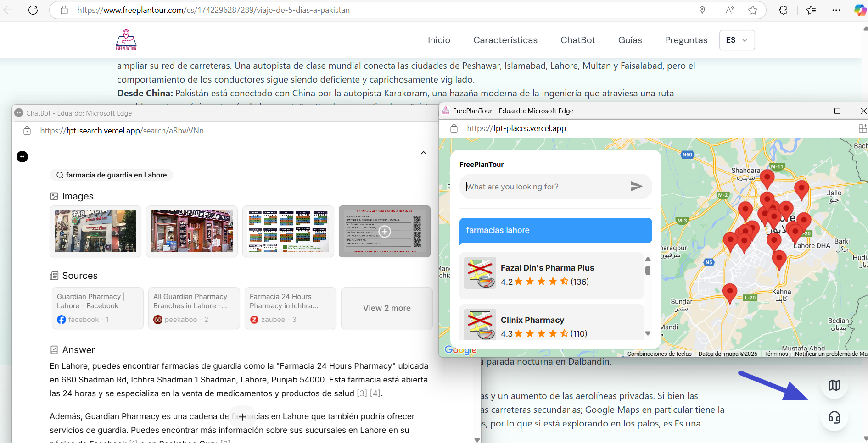The width and height of the screenshot is (868, 443).
Task: Type in What are you looking for field
Action: [x=544, y=187]
